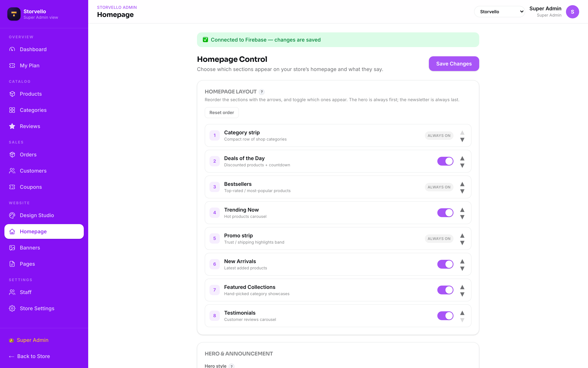The width and height of the screenshot is (588, 368).
Task: Open Dashboard in the sidebar
Action: 44,49
